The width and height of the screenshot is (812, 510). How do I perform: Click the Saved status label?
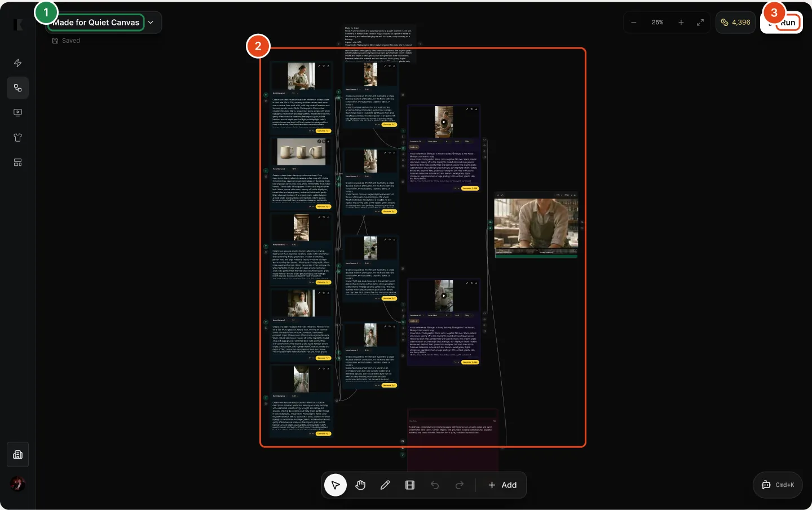click(x=66, y=41)
